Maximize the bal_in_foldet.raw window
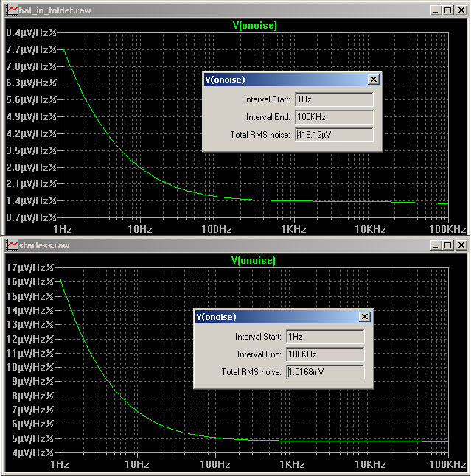The height and width of the screenshot is (476, 471). 448,10
